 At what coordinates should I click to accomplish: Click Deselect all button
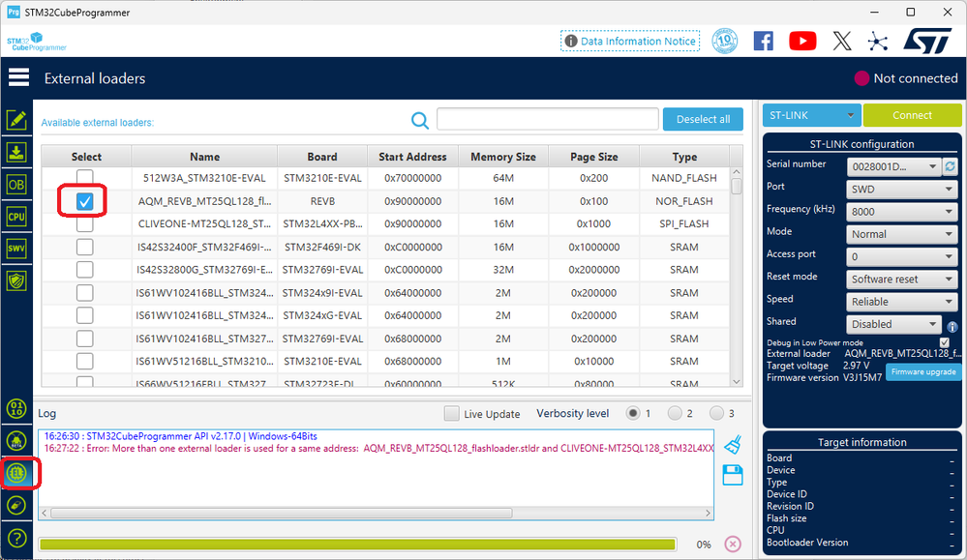tap(703, 120)
